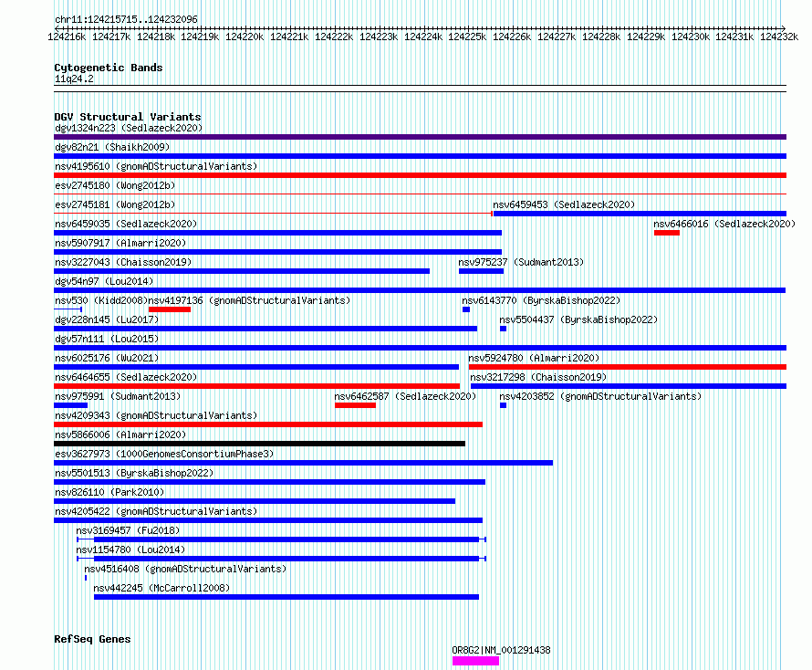Click the DGV Structural Variants track title

(x=128, y=117)
